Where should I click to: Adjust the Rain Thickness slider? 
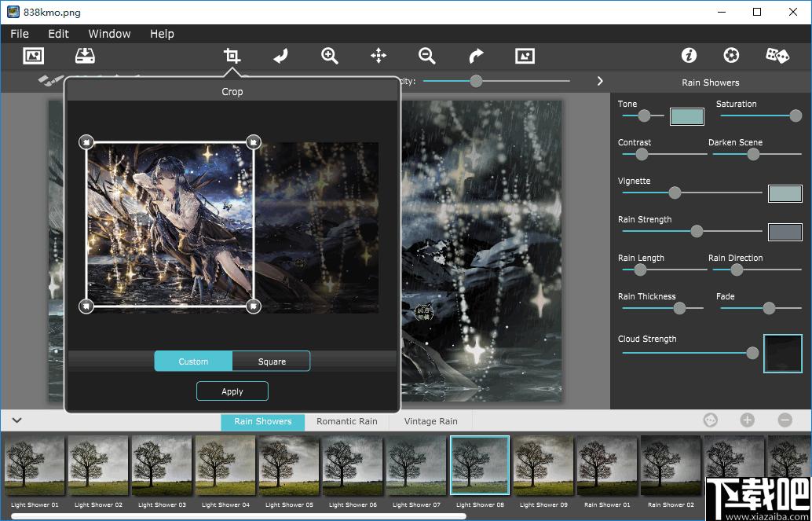coord(662,309)
